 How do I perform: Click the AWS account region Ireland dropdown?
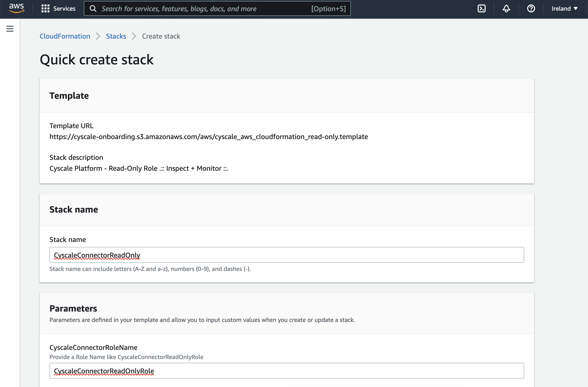pos(564,9)
